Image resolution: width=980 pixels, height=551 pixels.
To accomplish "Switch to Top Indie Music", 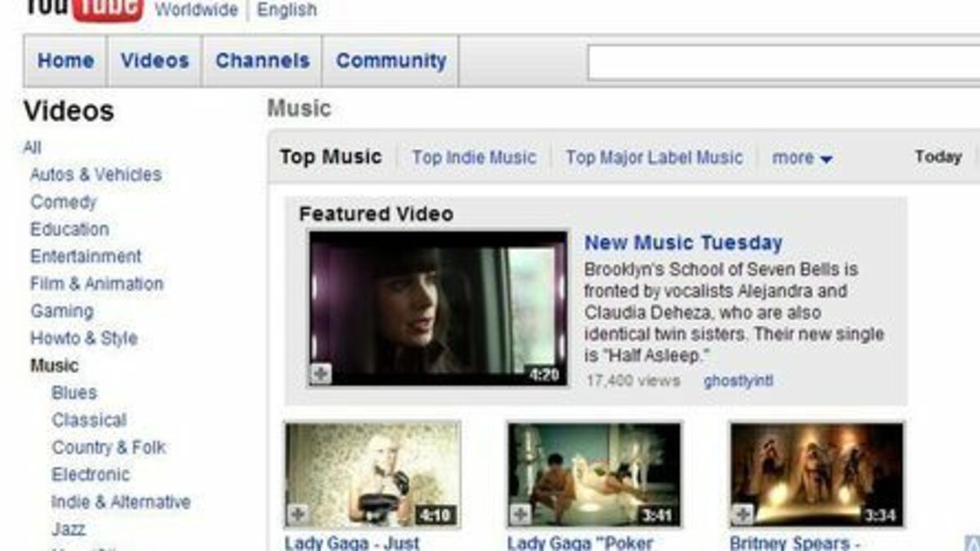I will (x=474, y=158).
